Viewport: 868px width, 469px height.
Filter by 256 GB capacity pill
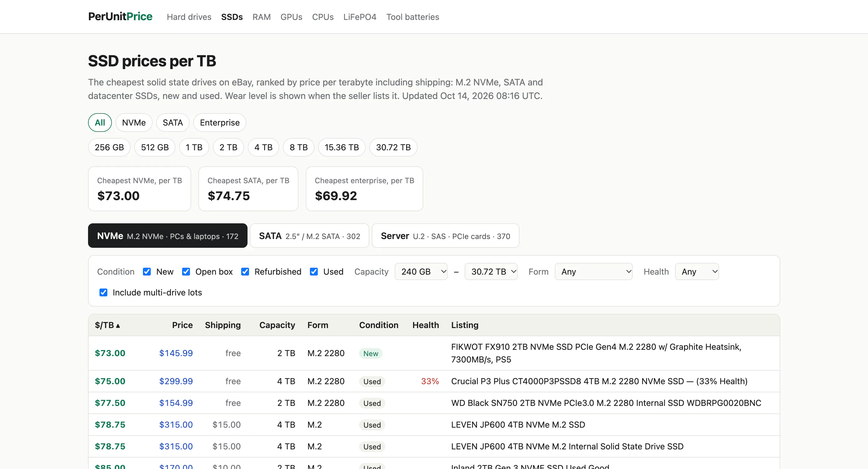pos(109,148)
